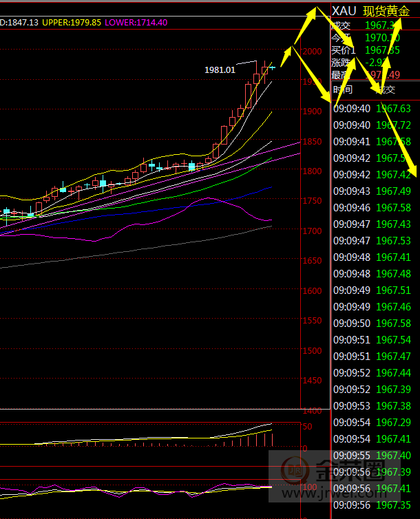Click the lower indicator axis label 100
Screen dimensions: 420x519
pyautogui.click(x=310, y=487)
